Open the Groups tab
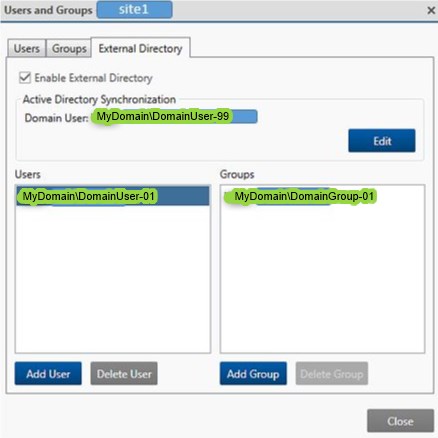Screen dimensions: 438x438 (x=69, y=49)
